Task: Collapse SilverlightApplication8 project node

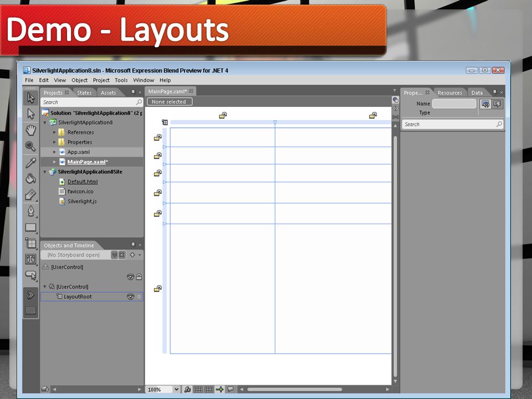Action: click(45, 122)
